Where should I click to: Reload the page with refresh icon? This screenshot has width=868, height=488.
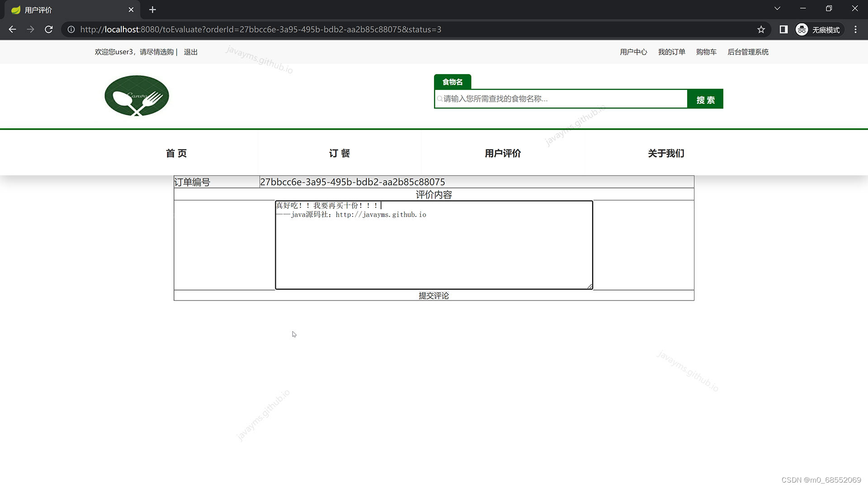49,29
